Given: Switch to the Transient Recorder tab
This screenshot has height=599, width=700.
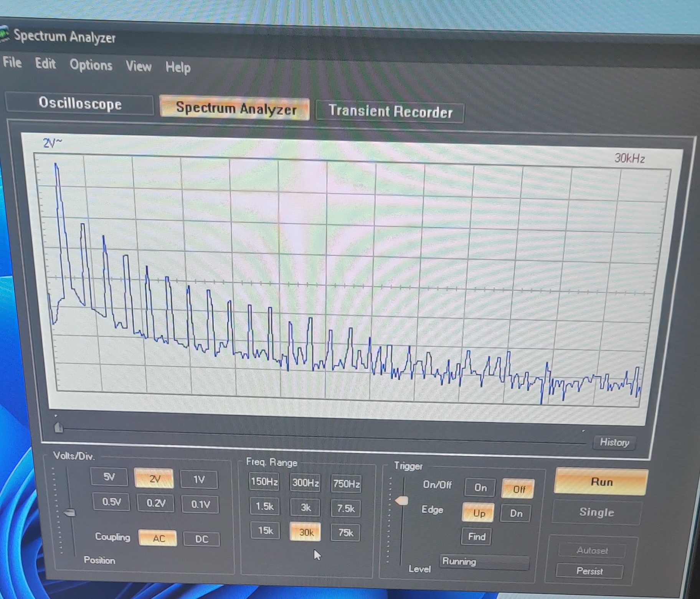Looking at the screenshot, I should tap(390, 112).
